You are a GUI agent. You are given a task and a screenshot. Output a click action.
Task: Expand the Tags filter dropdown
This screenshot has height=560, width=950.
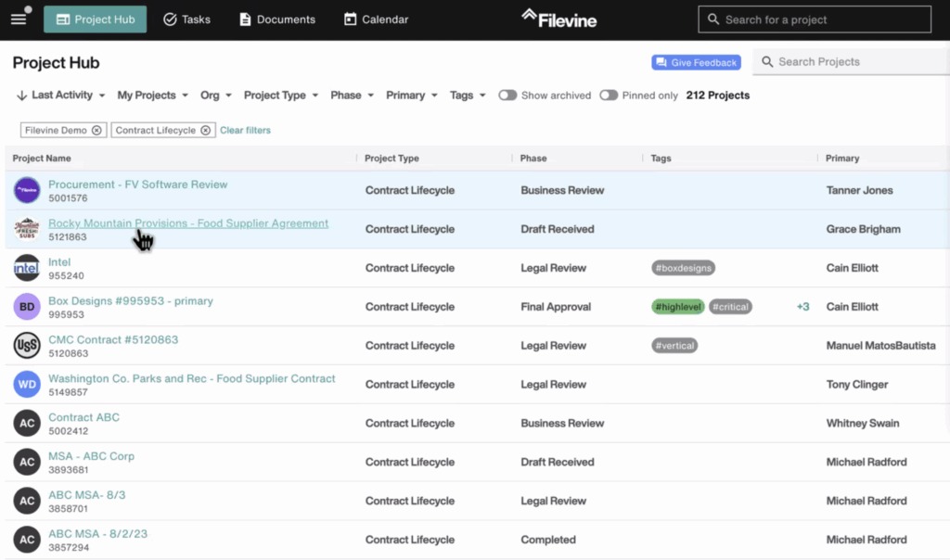coord(468,95)
